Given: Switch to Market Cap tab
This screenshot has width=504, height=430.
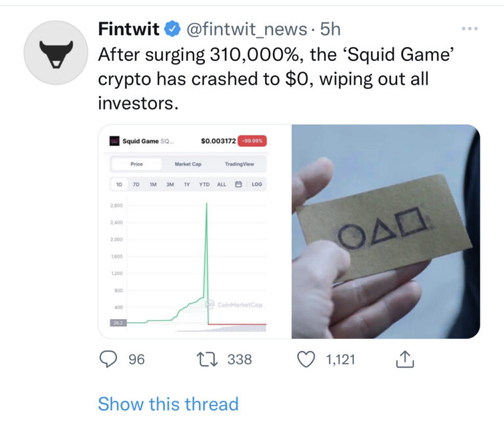Looking at the screenshot, I should pyautogui.click(x=188, y=164).
